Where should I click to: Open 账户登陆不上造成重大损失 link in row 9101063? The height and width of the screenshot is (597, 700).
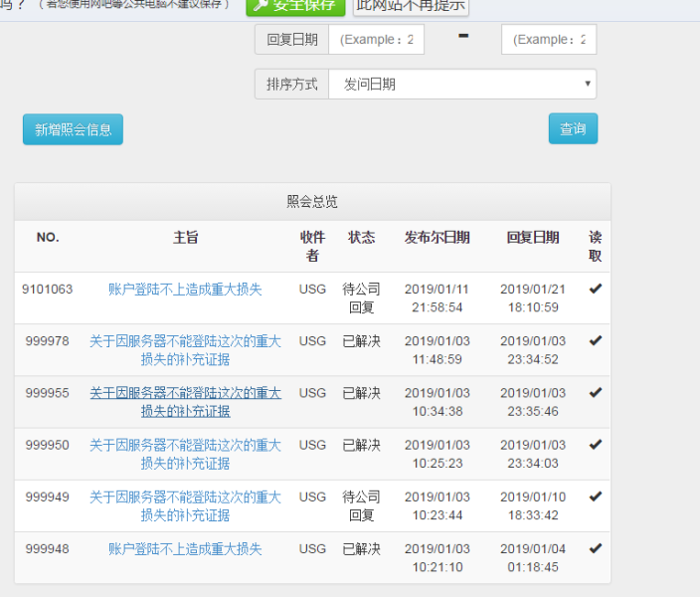click(185, 290)
